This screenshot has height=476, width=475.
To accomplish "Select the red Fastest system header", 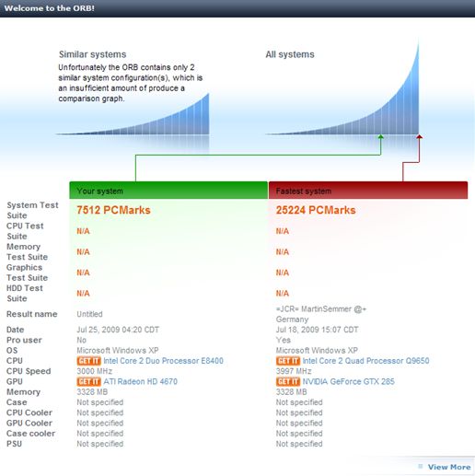I will [368, 191].
